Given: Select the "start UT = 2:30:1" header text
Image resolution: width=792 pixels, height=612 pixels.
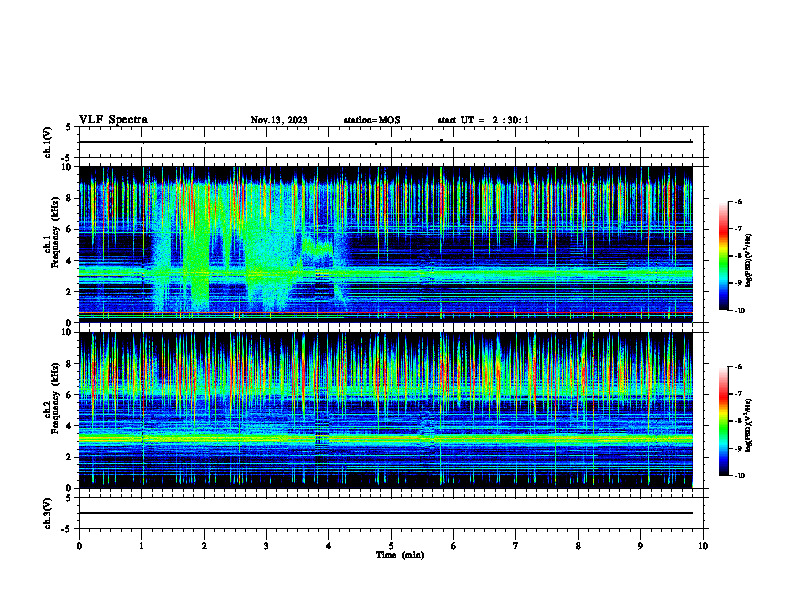Looking at the screenshot, I should 483,120.
